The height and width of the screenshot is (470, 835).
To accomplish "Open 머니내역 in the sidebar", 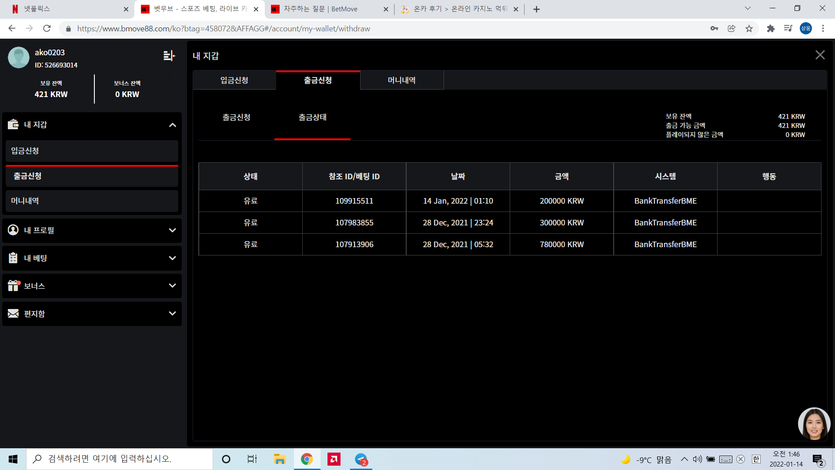I will [x=92, y=201].
